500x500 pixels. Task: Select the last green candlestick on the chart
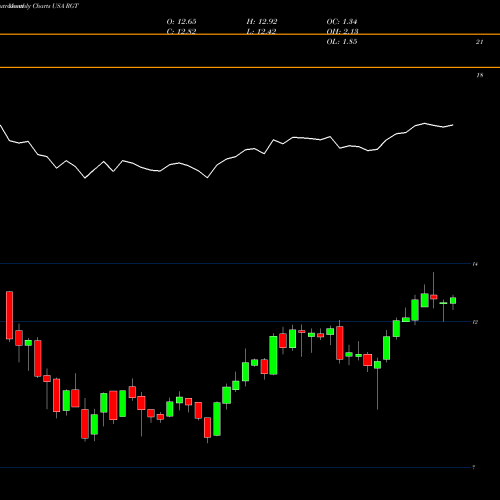(453, 301)
